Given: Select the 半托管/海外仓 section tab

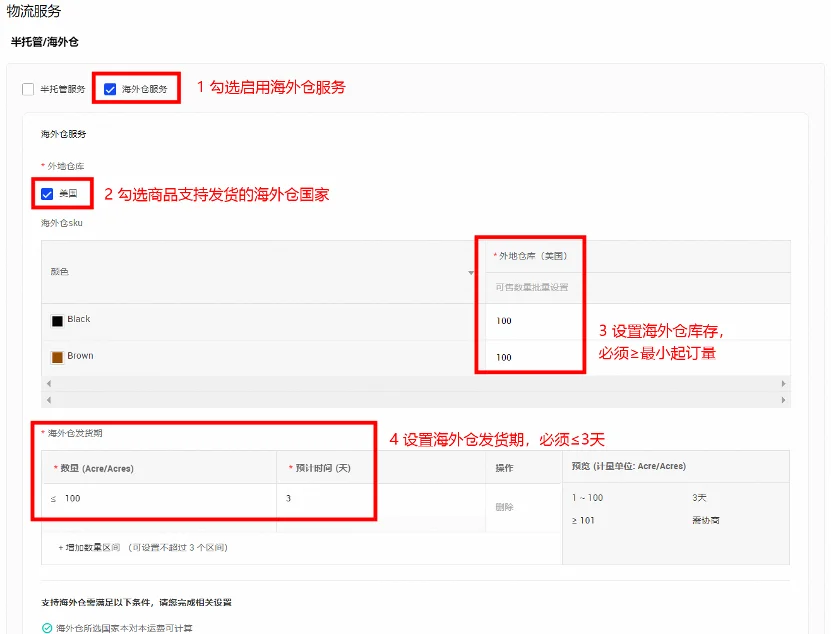Looking at the screenshot, I should click(x=44, y=42).
